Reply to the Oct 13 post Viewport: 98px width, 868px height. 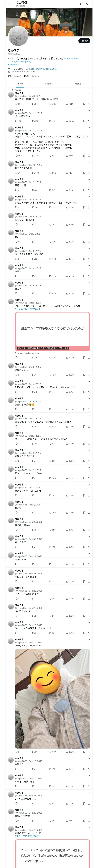click(16, 156)
